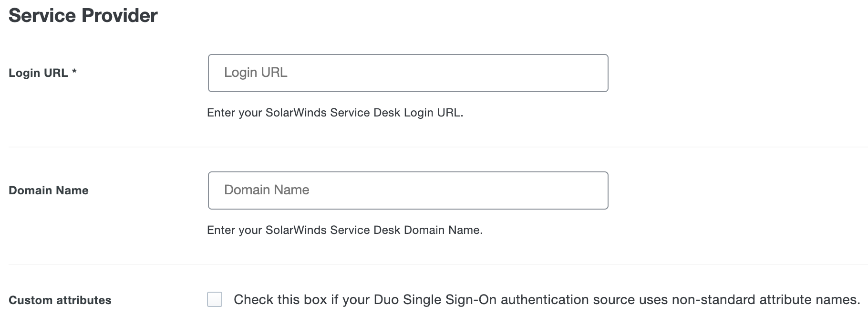Toggle the checkbox next to Custom attributes
The width and height of the screenshot is (868, 317).
click(216, 299)
